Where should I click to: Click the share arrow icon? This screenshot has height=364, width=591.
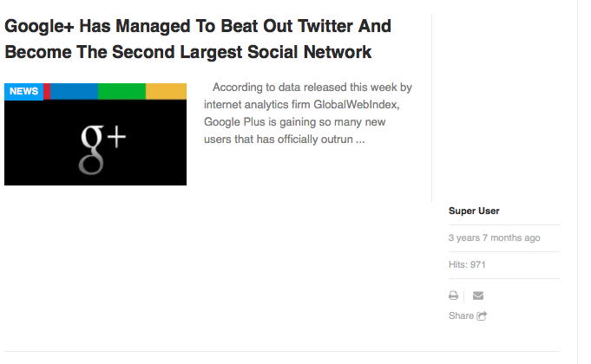[483, 316]
